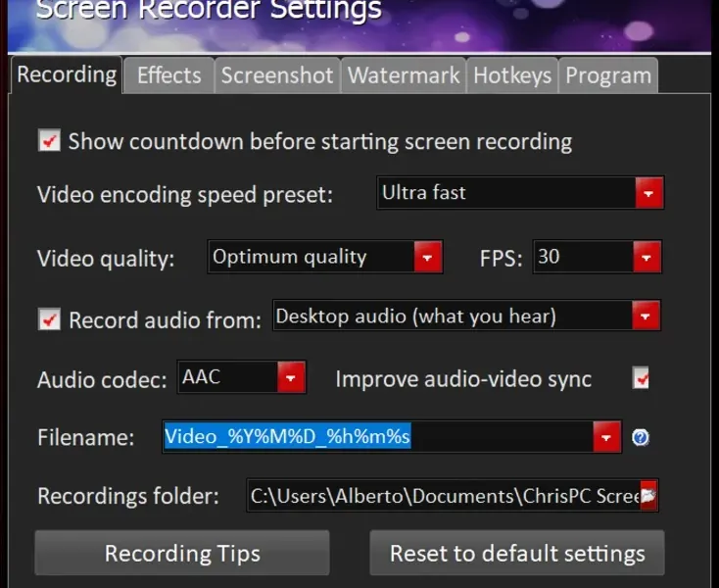The image size is (719, 588).
Task: Switch to the Effects tab
Action: 168,75
